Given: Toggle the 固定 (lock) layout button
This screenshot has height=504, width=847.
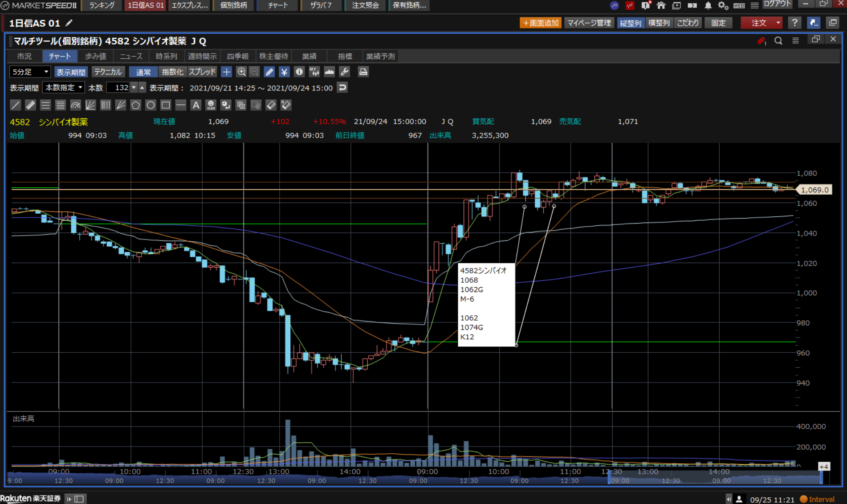Looking at the screenshot, I should coord(718,23).
